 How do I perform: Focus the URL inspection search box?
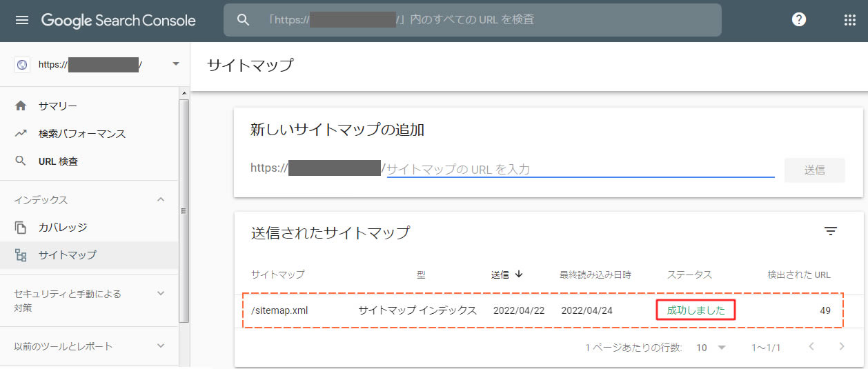point(473,20)
